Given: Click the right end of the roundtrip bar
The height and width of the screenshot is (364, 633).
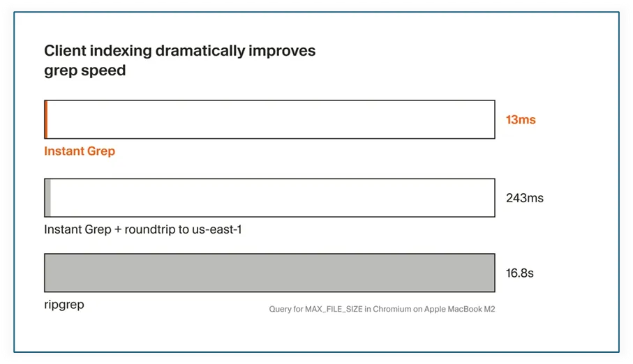Looking at the screenshot, I should click(x=493, y=198).
